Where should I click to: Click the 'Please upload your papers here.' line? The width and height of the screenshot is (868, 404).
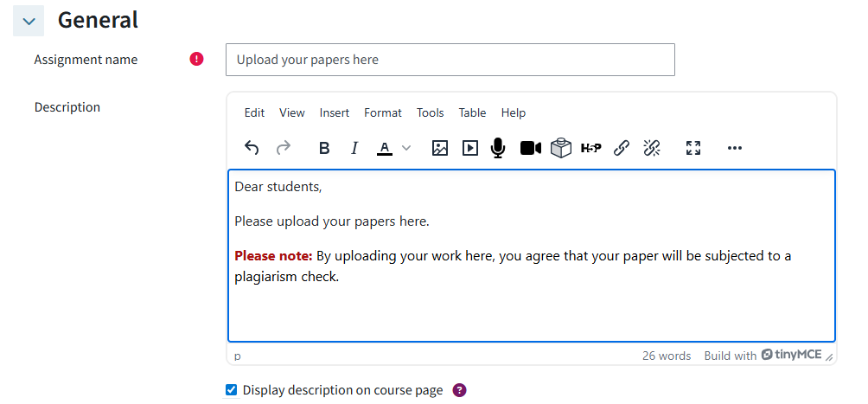click(x=332, y=221)
